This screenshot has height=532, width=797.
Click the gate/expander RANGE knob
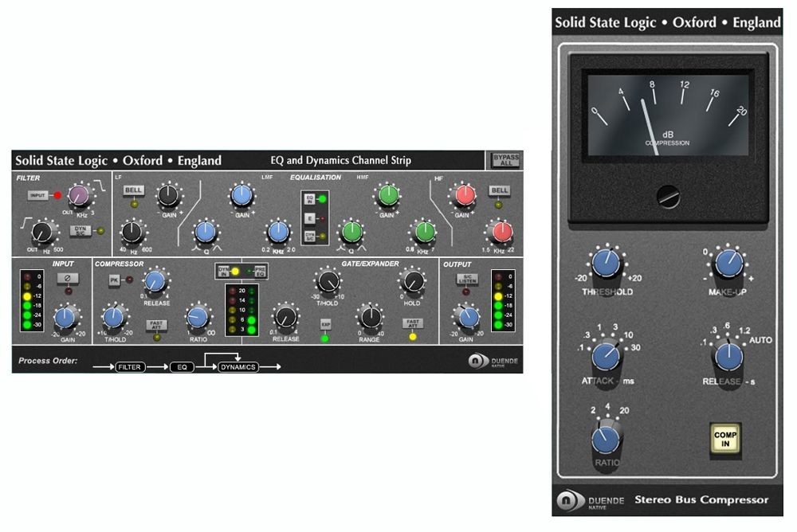click(x=370, y=318)
